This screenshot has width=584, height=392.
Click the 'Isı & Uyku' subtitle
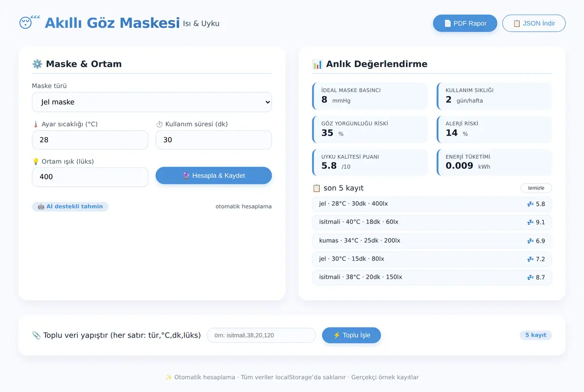tap(201, 23)
